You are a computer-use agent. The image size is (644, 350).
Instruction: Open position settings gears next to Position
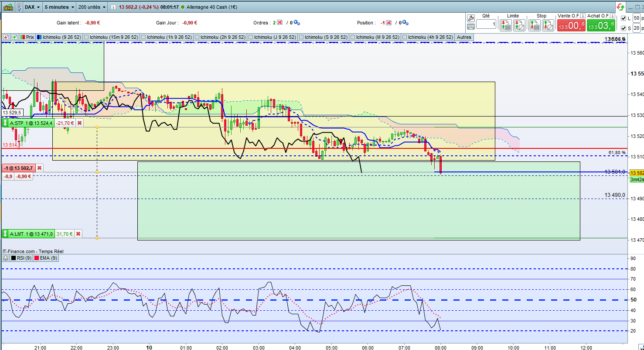point(405,23)
